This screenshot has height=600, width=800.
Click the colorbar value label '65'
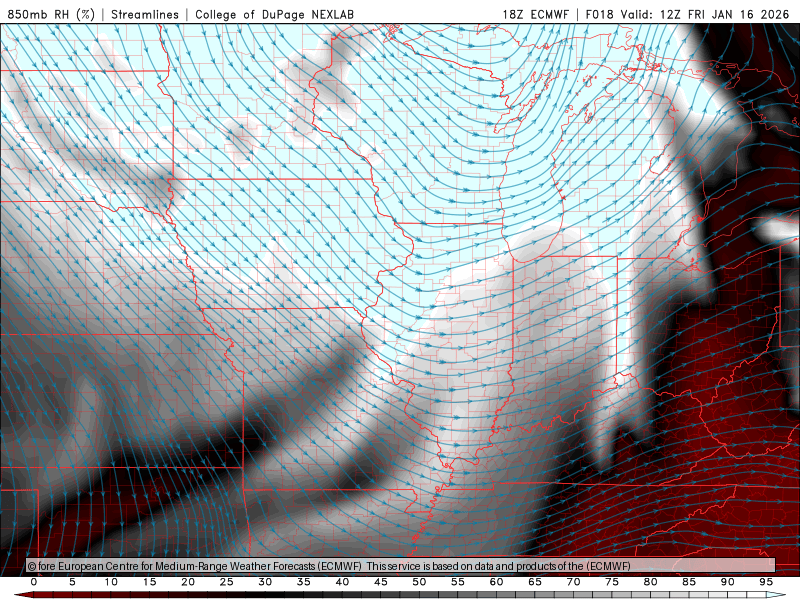pyautogui.click(x=535, y=582)
